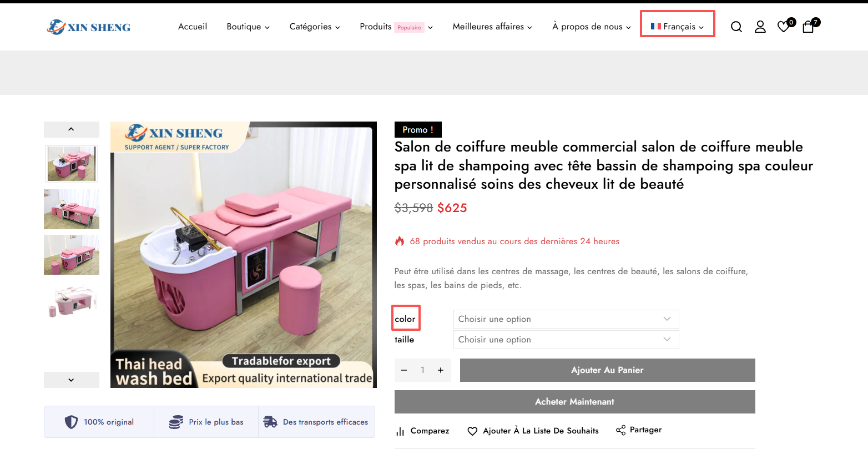Open the search magnifier icon
The width and height of the screenshot is (868, 459).
tap(736, 27)
